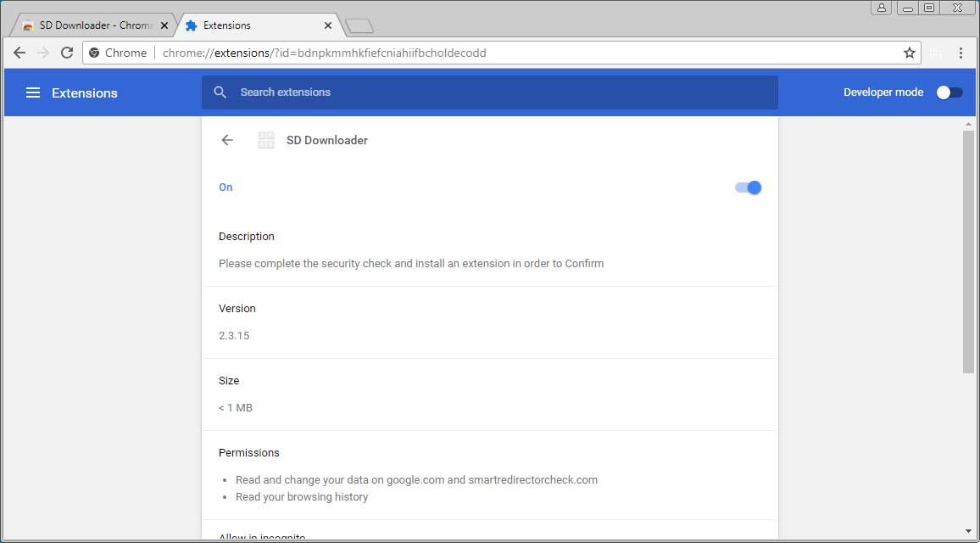
Task: Click the scrollbar up arrow
Action: tap(968, 125)
